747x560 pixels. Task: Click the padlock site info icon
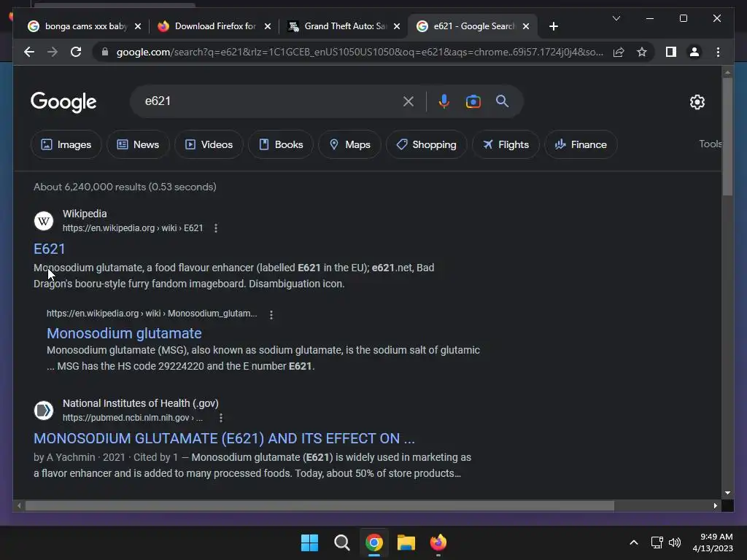point(105,52)
